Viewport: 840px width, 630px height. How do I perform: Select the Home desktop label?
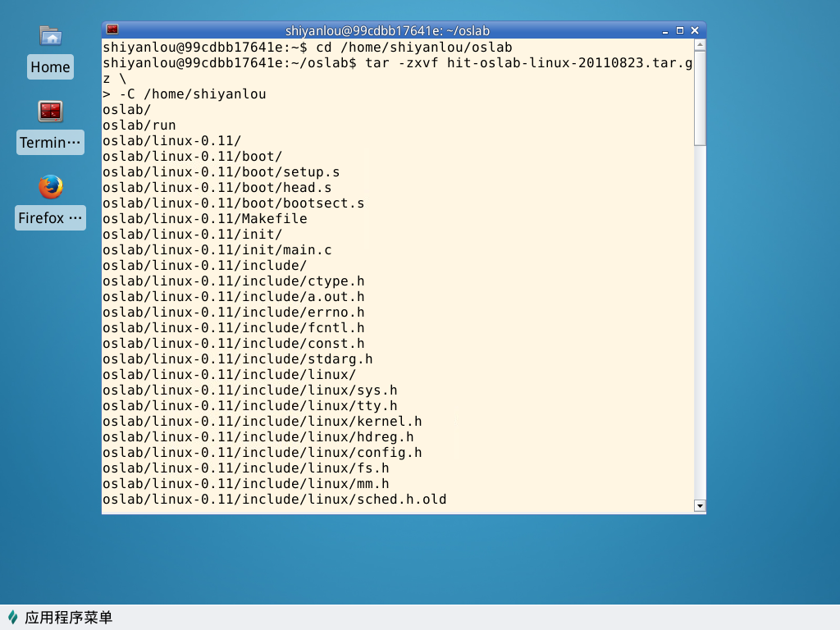[50, 67]
